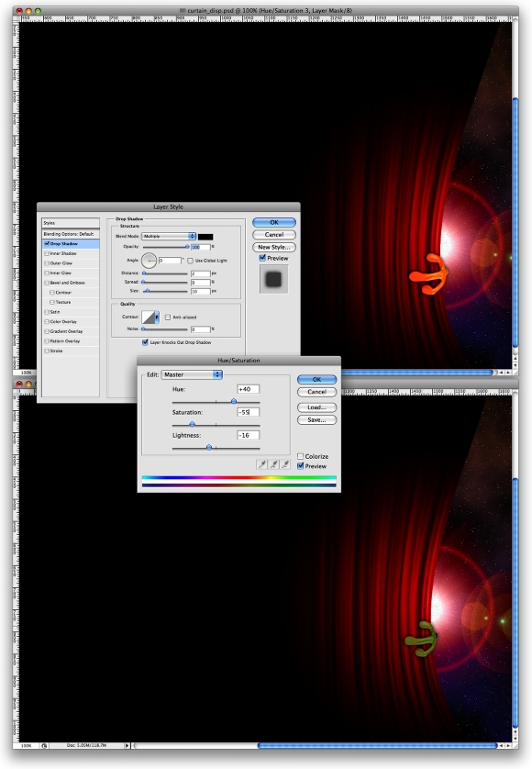Image resolution: width=532 pixels, height=769 pixels.
Task: Click the Layer Style preview thumbnail
Action: coord(273,279)
